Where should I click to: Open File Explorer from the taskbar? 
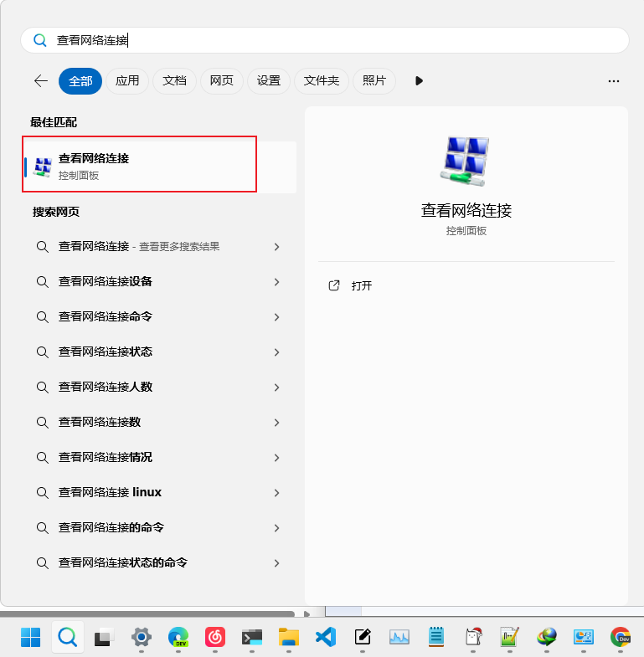(289, 637)
